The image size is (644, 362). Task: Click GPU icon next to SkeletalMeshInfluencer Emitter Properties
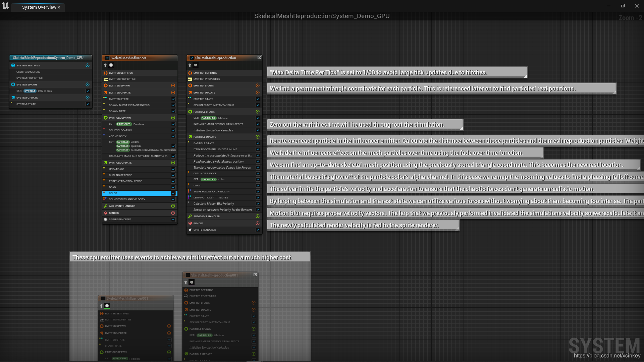(x=106, y=79)
